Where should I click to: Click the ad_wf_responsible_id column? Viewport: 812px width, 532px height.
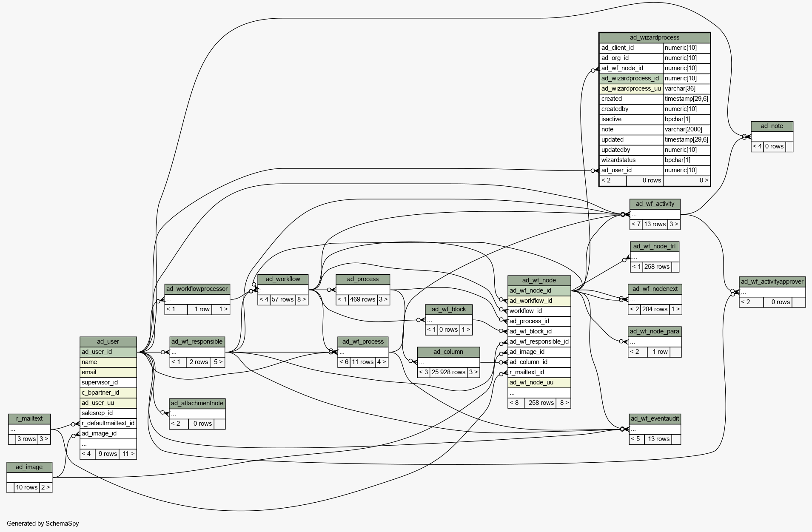[x=539, y=342]
